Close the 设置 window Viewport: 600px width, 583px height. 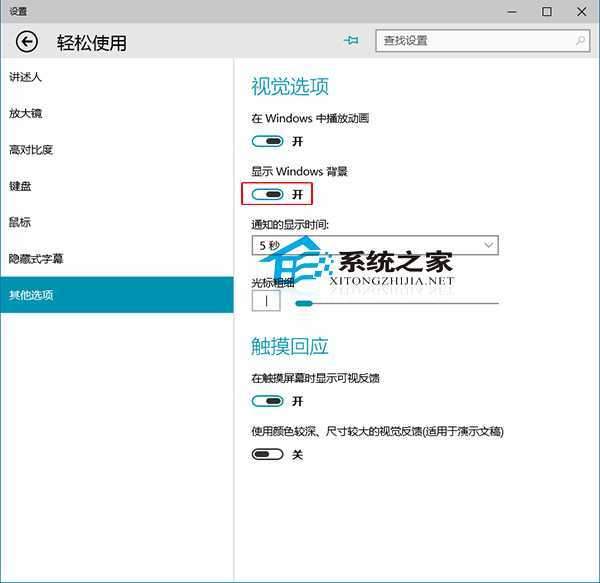[582, 12]
